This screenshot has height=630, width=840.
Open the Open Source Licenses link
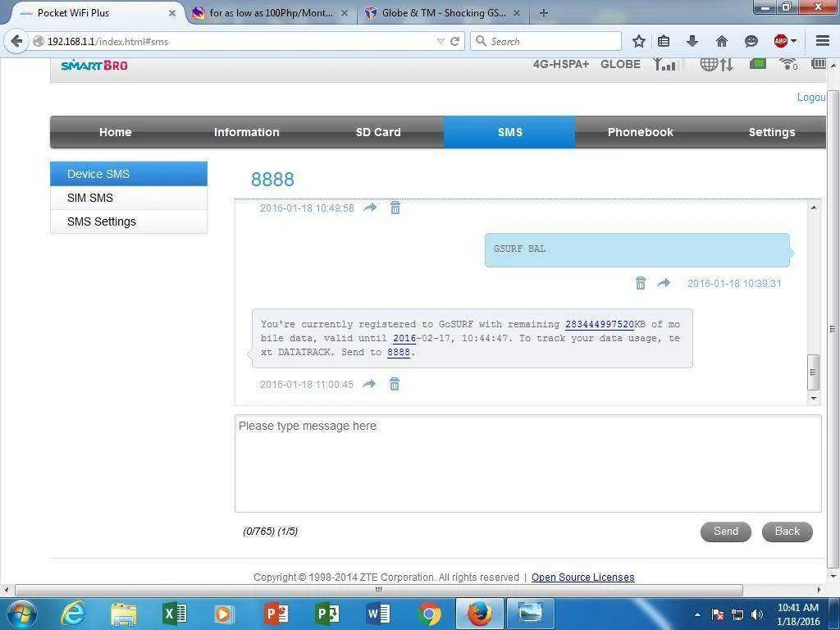(x=583, y=577)
